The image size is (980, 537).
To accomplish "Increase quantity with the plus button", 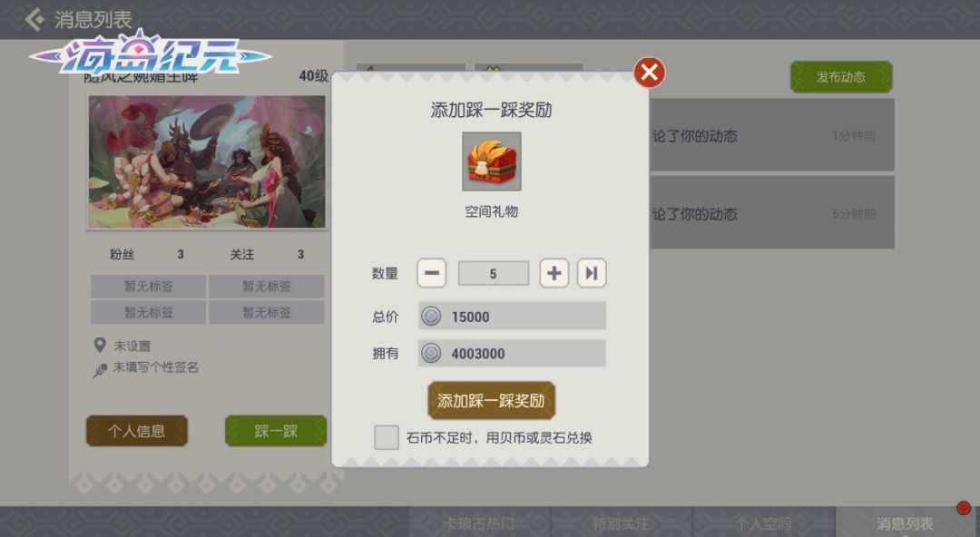I will (554, 273).
